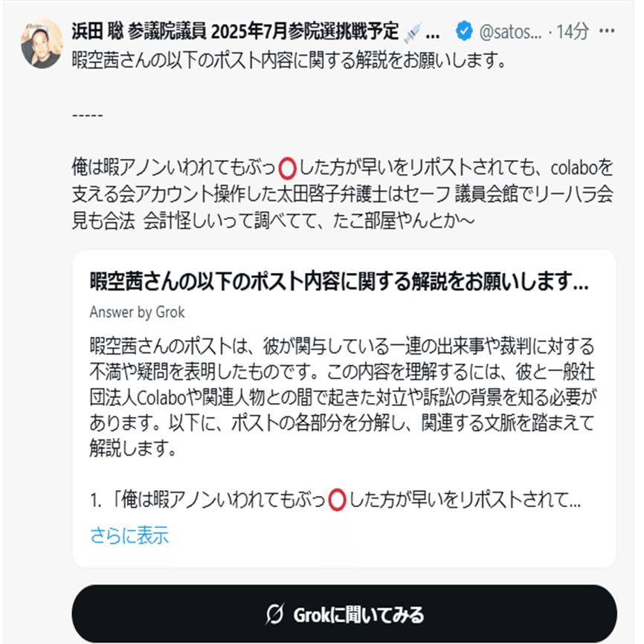Click the quoted 俺は暇アノン paragraph
Image resolution: width=644 pixels, height=644 pixels.
(343, 194)
